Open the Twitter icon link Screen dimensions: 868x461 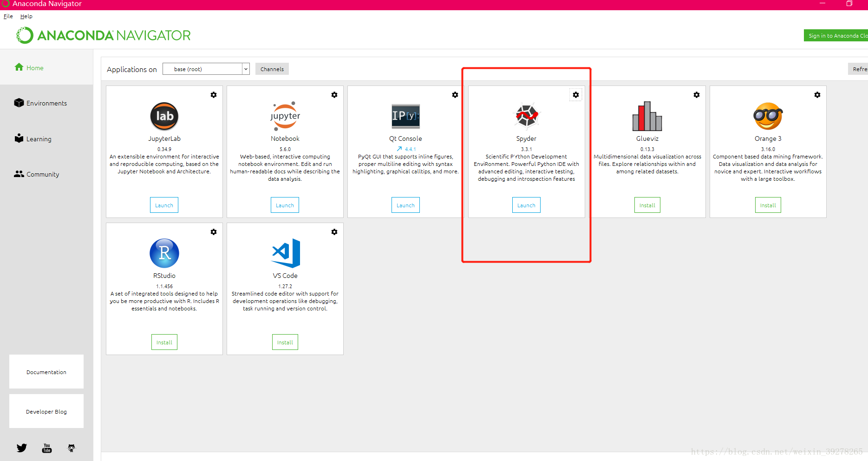(22, 448)
